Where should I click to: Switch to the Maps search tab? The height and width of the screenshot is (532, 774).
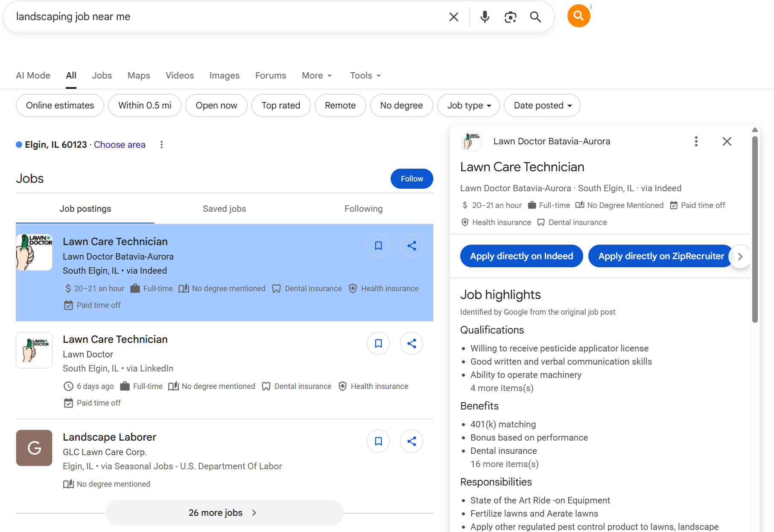click(x=139, y=76)
